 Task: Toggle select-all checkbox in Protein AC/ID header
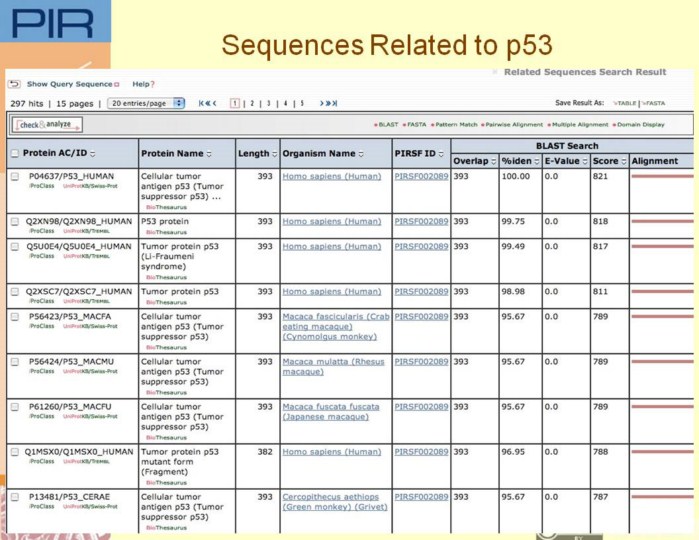click(14, 154)
